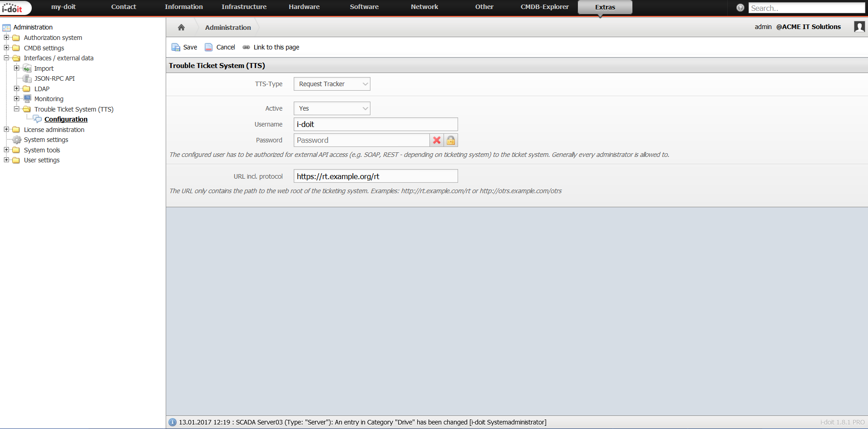
Task: Click the home breadcrumb icon
Action: tap(181, 27)
